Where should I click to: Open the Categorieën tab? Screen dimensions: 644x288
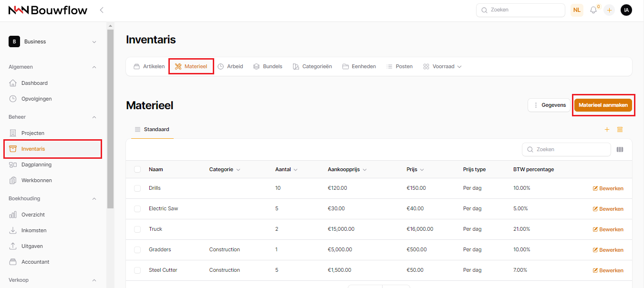pyautogui.click(x=312, y=67)
